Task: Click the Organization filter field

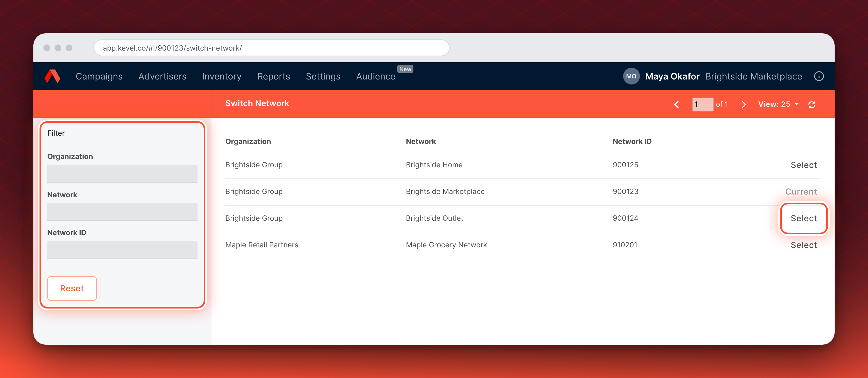Action: point(122,174)
